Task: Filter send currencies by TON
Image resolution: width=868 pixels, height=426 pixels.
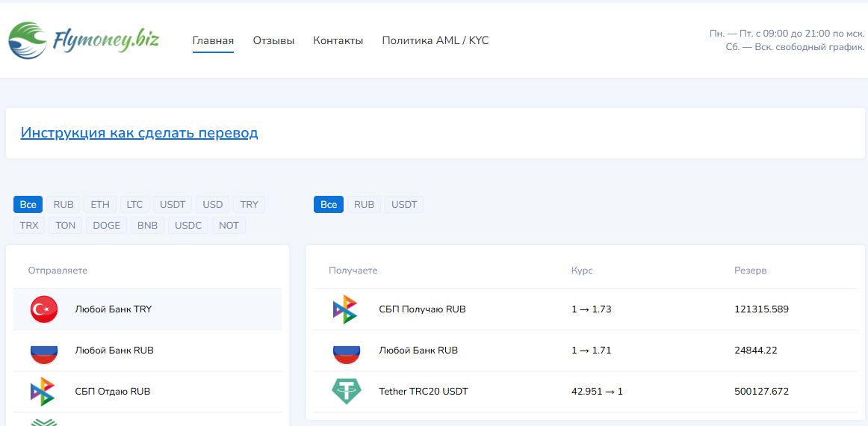Action: tap(65, 226)
